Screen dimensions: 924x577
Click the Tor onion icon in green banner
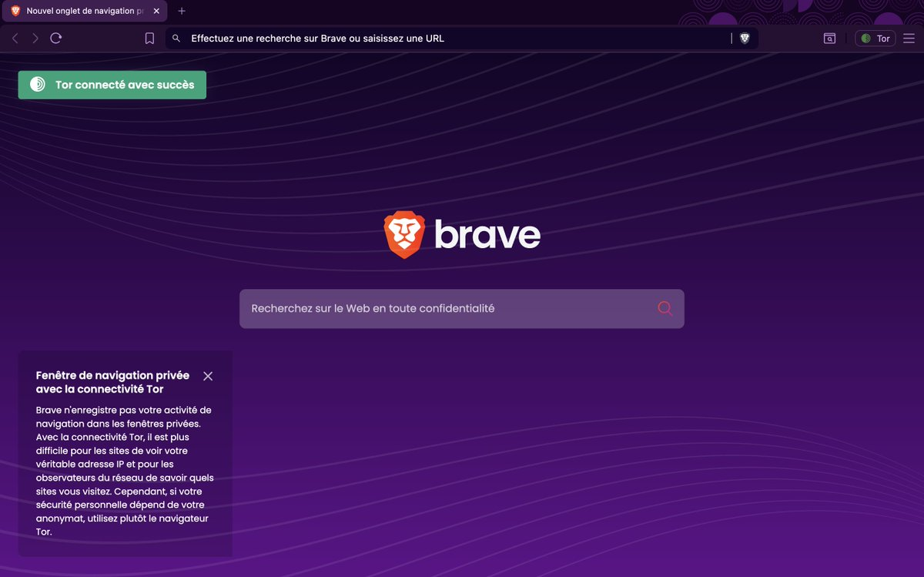pos(37,85)
